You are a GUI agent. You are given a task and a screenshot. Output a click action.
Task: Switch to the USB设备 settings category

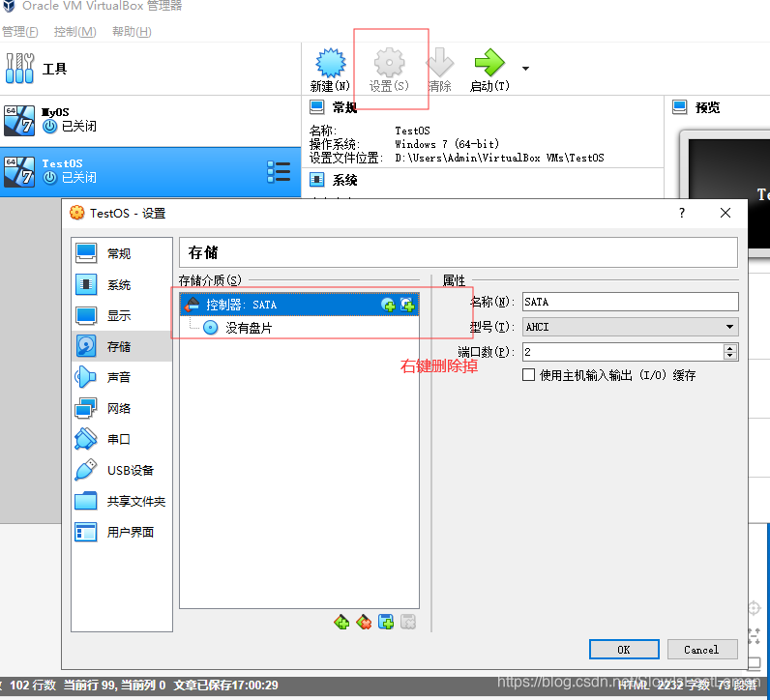(x=122, y=470)
